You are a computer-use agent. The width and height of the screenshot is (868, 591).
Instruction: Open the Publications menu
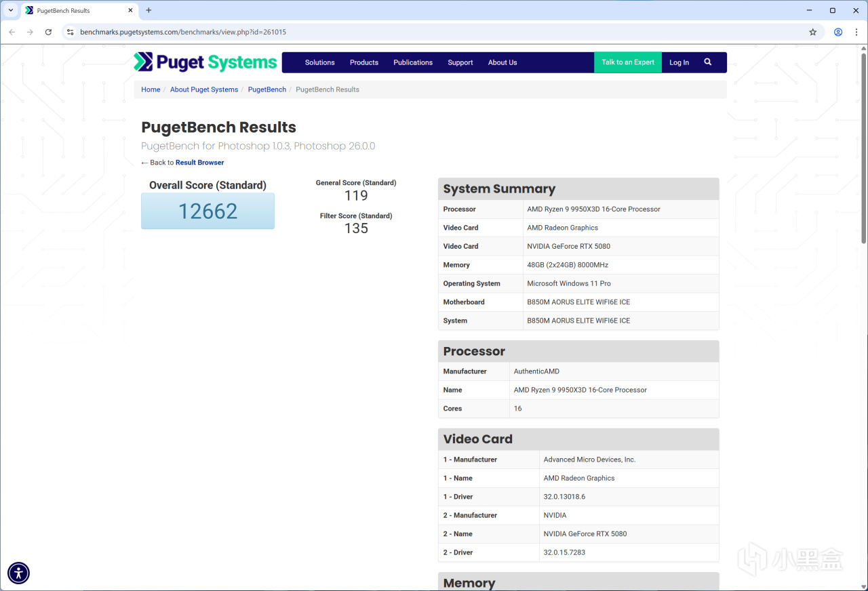coord(413,62)
